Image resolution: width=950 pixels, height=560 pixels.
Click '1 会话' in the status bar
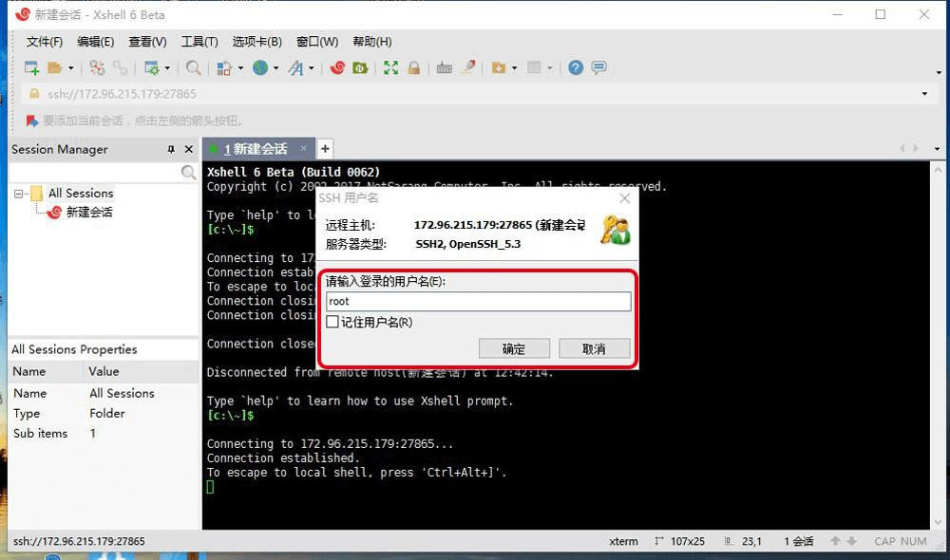coord(799,541)
